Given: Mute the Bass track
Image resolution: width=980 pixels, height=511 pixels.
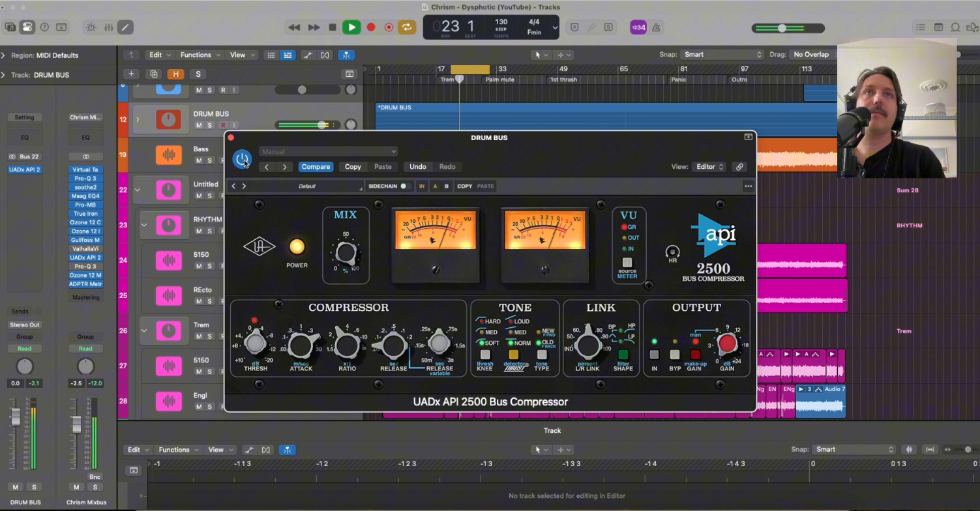Looking at the screenshot, I should (x=199, y=160).
